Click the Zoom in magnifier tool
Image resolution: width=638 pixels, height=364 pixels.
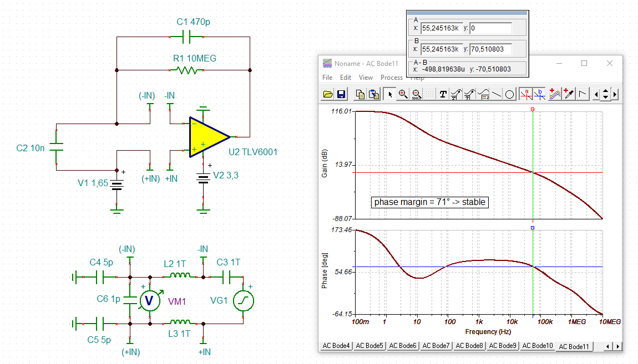point(403,94)
